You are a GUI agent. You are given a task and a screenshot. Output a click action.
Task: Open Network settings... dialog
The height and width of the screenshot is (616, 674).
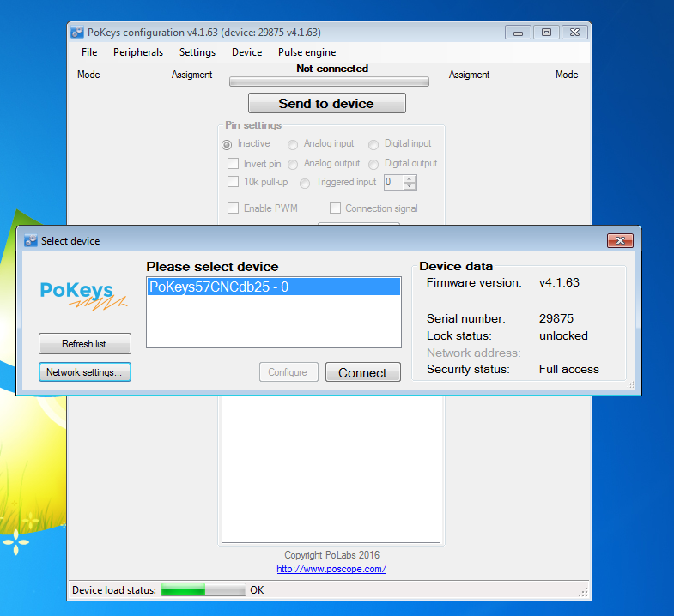pos(85,372)
